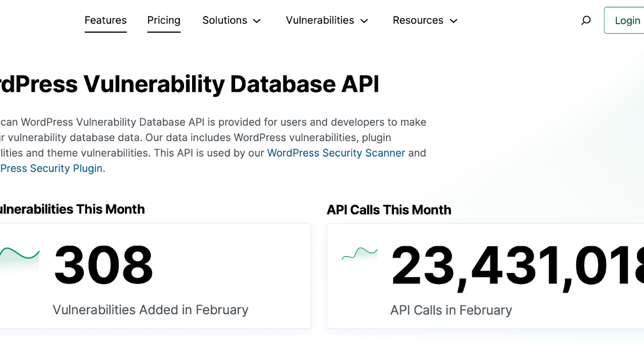Expand the Resources dropdown chevron
This screenshot has height=344, width=644.
coord(453,21)
